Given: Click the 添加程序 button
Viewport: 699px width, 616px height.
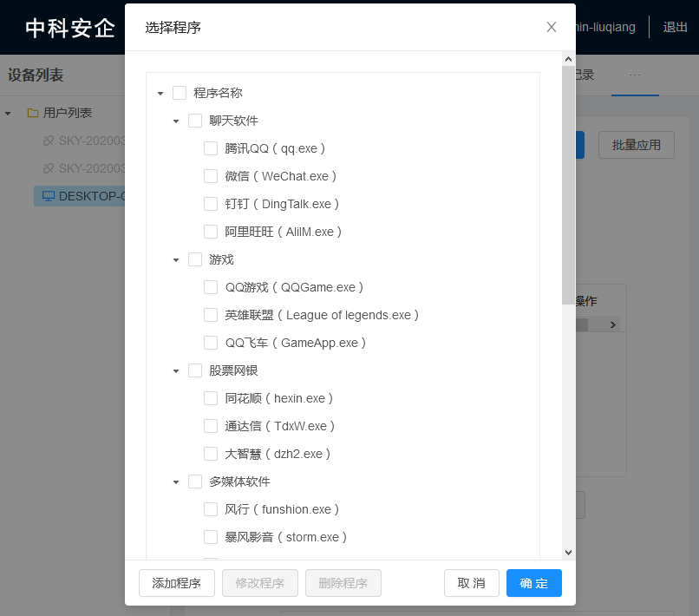Looking at the screenshot, I should coord(177,582).
